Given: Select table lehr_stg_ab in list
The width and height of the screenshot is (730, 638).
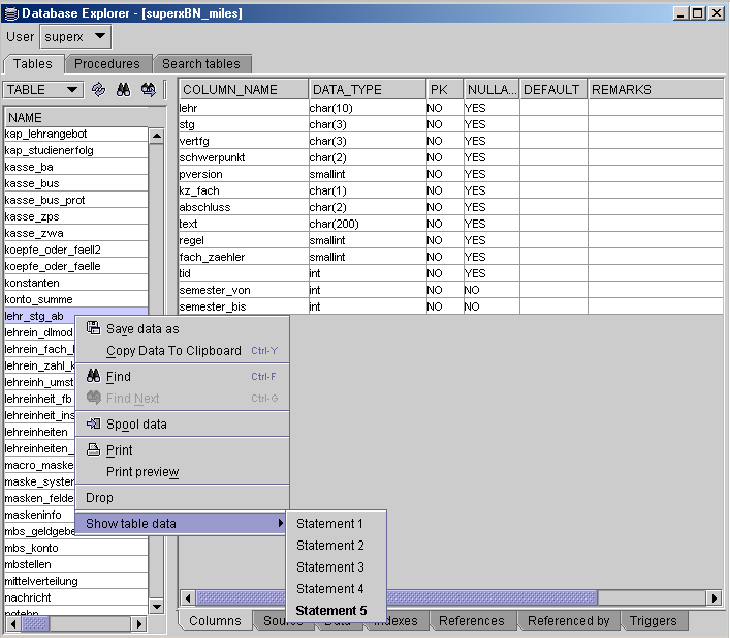Looking at the screenshot, I should (x=76, y=316).
